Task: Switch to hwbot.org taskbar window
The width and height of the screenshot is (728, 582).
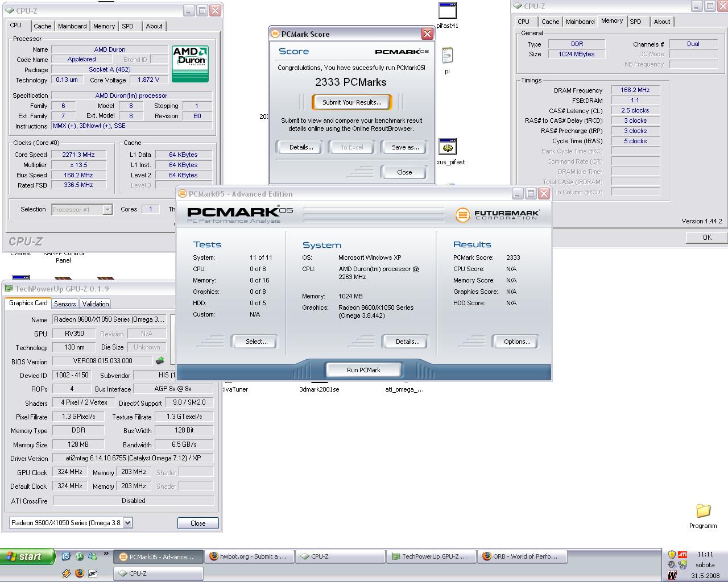Action: (249, 556)
